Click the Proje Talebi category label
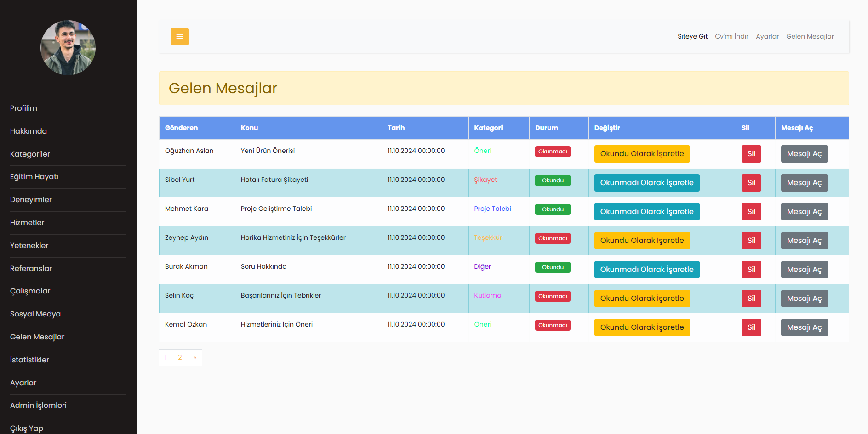Image resolution: width=868 pixels, height=434 pixels. 492,209
